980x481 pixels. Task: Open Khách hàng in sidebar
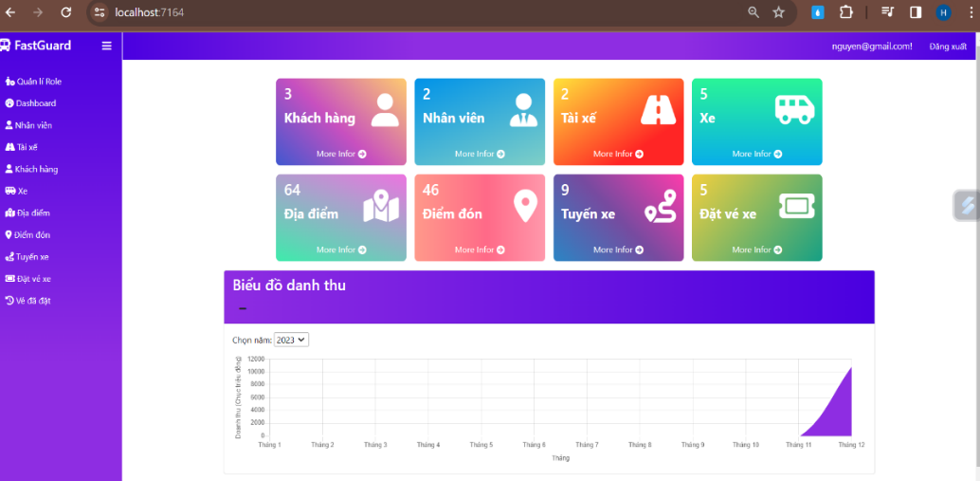[x=31, y=169]
